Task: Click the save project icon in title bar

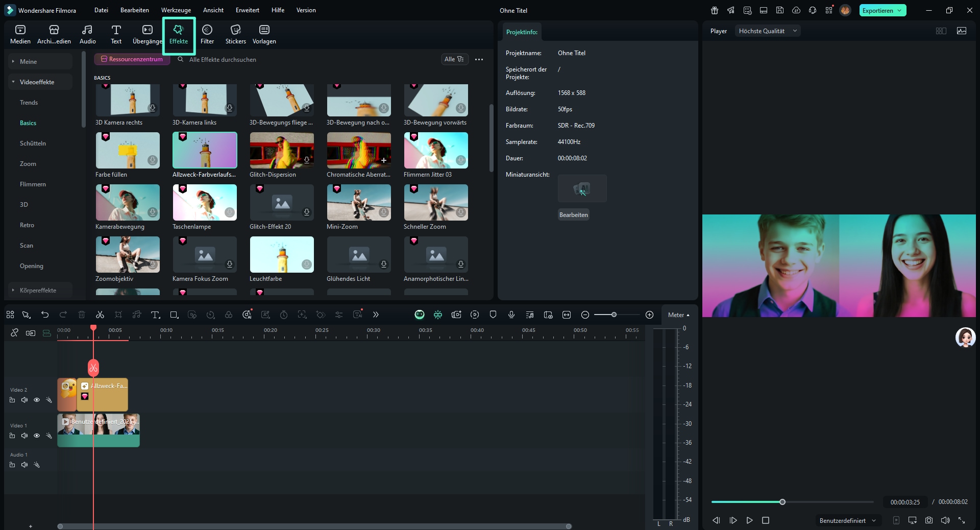Action: click(780, 10)
